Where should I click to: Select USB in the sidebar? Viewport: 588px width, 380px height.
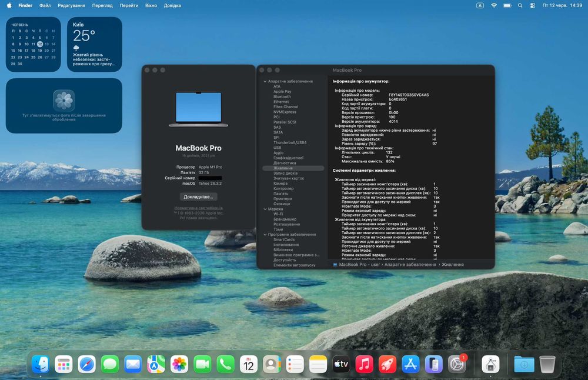pos(277,148)
